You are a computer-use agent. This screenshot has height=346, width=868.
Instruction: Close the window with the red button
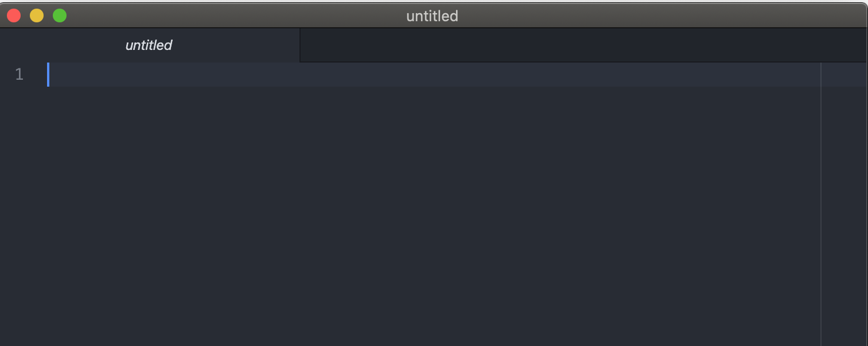pos(14,15)
